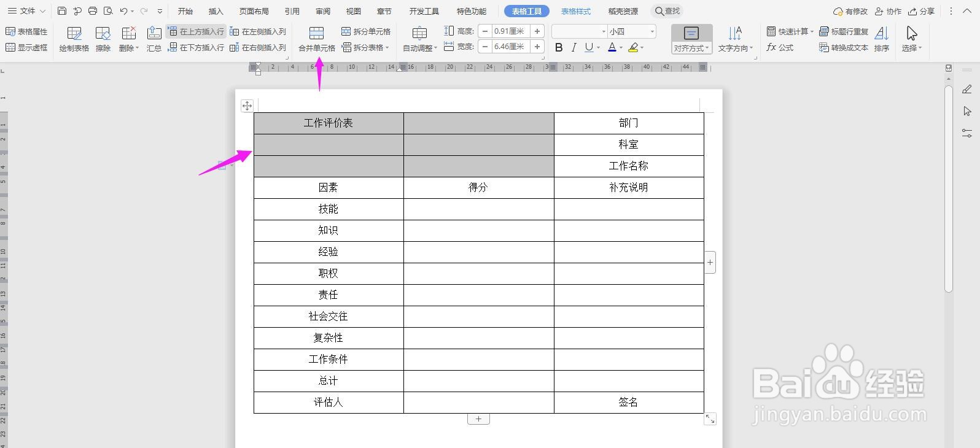Open Text Direction (文字方向) dropdown
This screenshot has width=980, height=448.
735,39
